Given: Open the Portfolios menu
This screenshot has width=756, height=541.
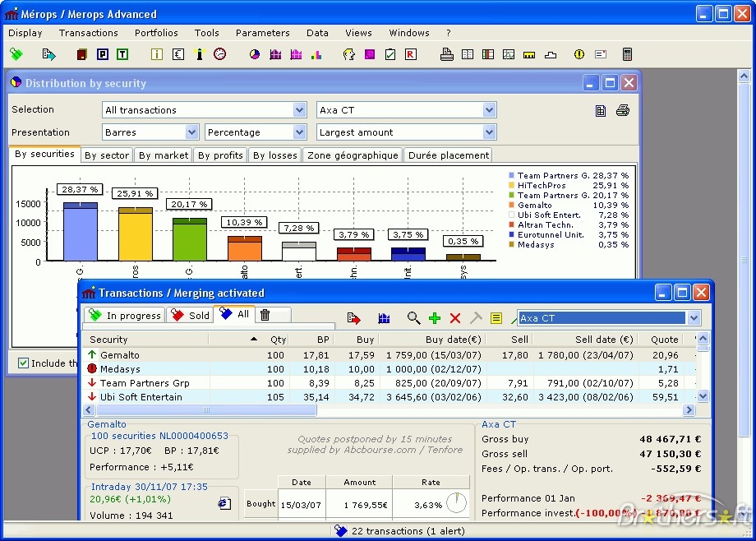Looking at the screenshot, I should (156, 33).
